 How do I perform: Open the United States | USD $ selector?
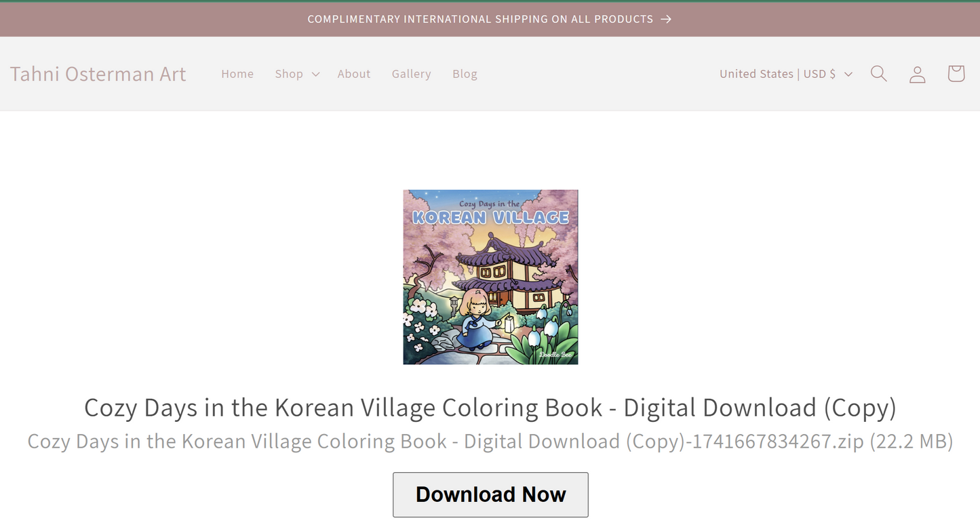point(777,74)
